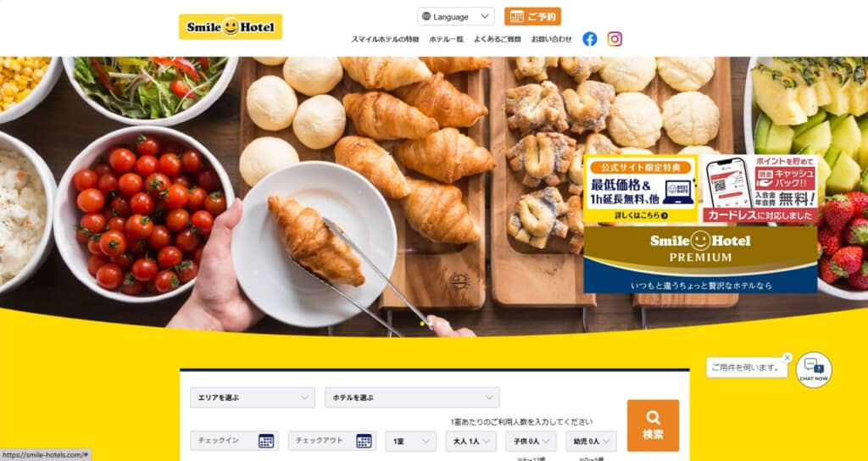This screenshot has width=868, height=461.
Task: Click the Smile Hotel PREMIUM banner
Action: click(700, 259)
